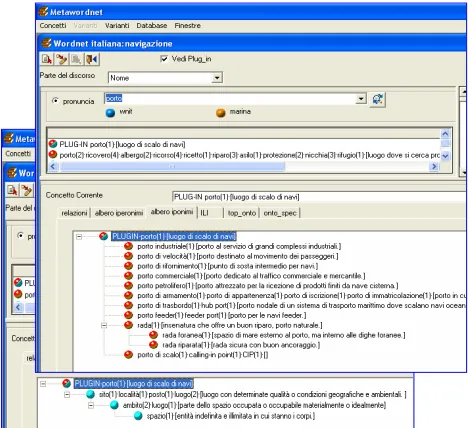Click cyan icon next to ambito(2) luogo(1)
This screenshot has height=428, width=468.
[114, 405]
